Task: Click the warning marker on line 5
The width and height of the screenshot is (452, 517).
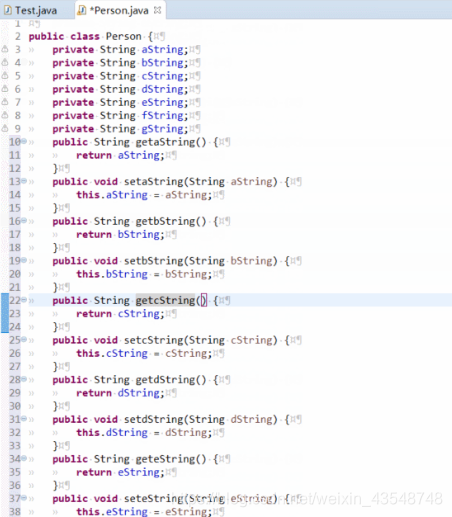Action: click(x=5, y=76)
